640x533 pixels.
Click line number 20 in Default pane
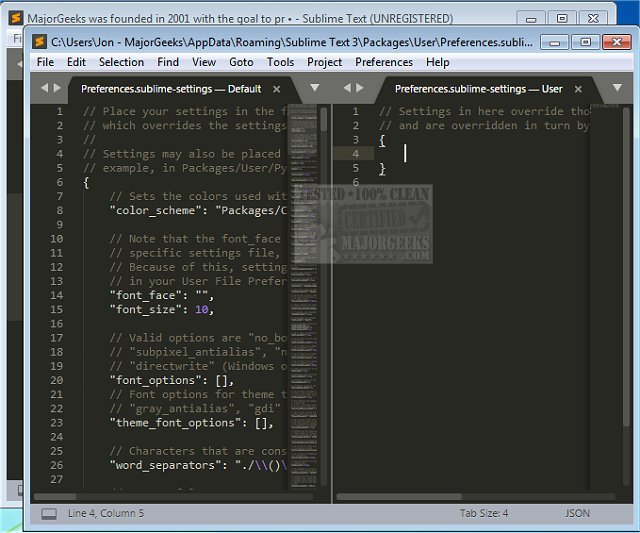click(x=57, y=380)
